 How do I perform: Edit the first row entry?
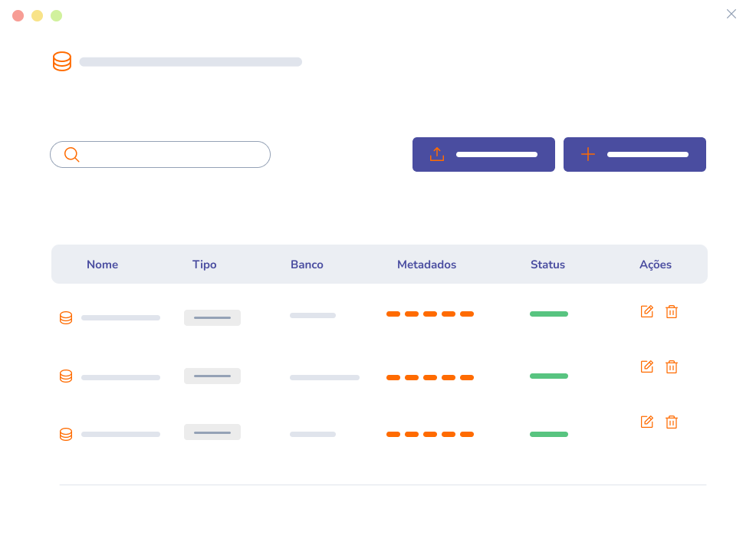[x=647, y=311]
